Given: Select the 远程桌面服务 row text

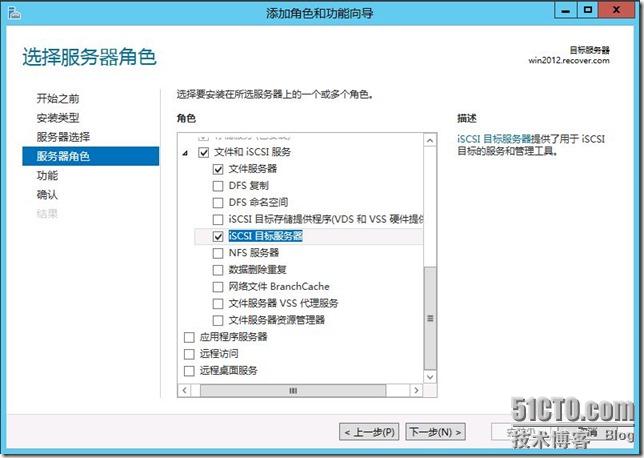Looking at the screenshot, I should (x=228, y=371).
